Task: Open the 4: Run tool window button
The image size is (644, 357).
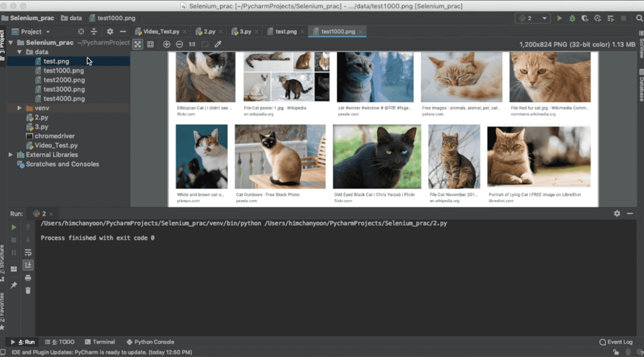Action: (23, 342)
